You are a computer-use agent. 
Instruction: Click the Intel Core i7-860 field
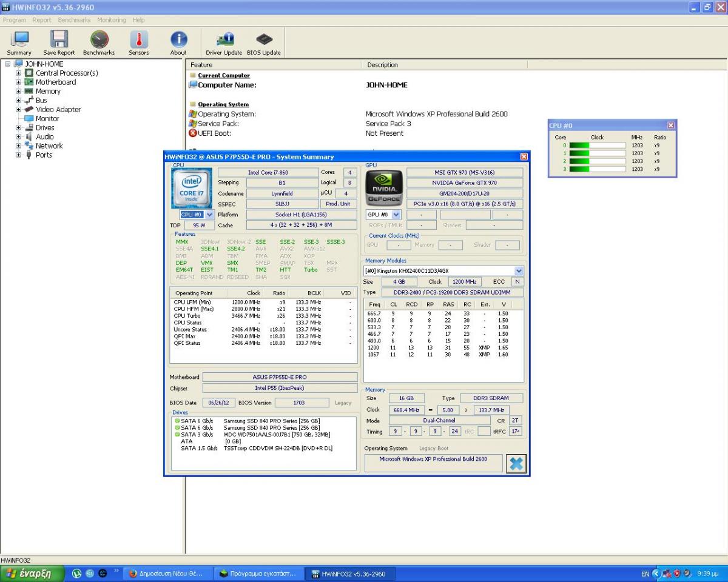pyautogui.click(x=268, y=173)
